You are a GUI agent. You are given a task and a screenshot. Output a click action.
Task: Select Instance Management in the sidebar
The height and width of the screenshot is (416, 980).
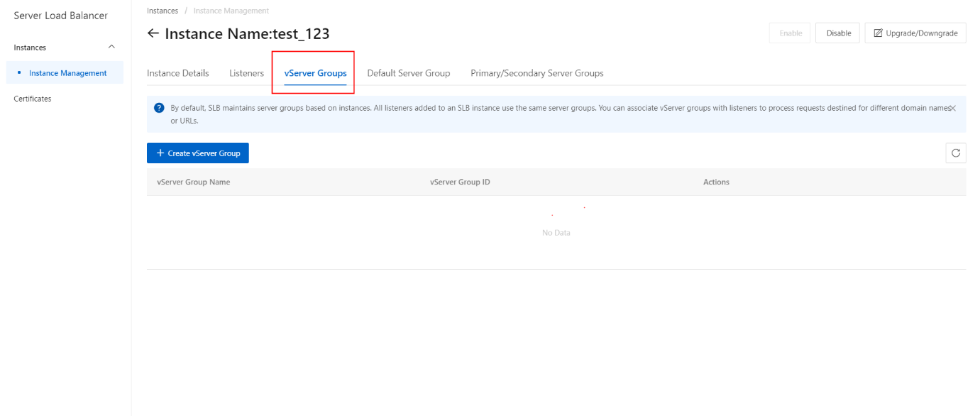coord(67,73)
